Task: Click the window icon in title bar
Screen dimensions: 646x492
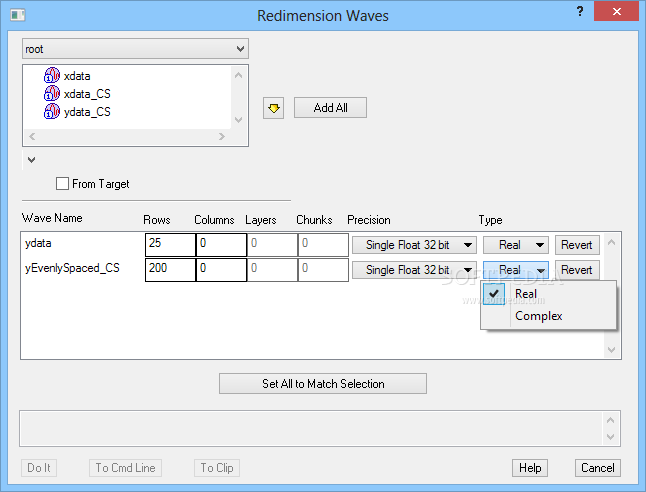Action: [x=15, y=14]
